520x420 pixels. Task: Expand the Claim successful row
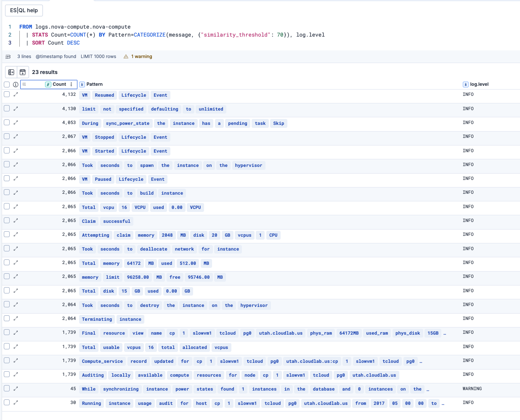tap(16, 220)
